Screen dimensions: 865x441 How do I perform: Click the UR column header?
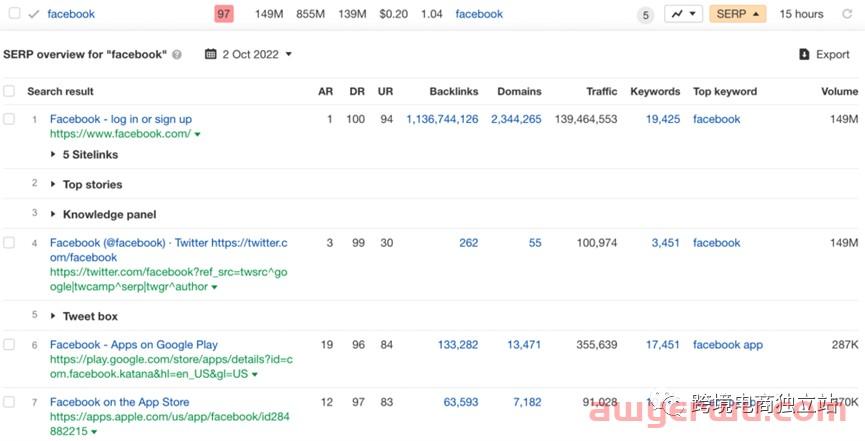pos(385,92)
